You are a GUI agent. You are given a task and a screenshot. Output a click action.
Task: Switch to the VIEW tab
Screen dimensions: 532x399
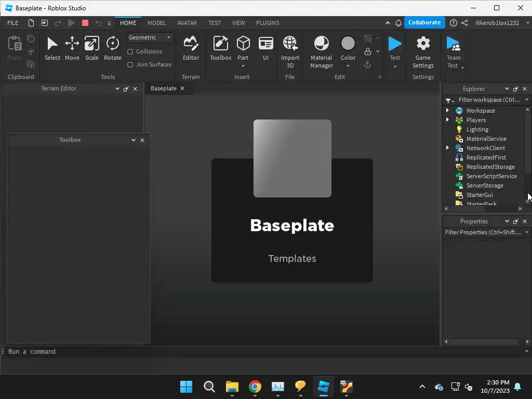pos(238,23)
